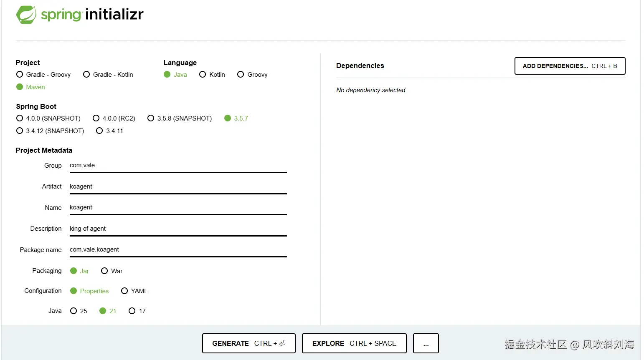Click the Spring Initializr logo
The image size is (644, 360).
pos(80,15)
